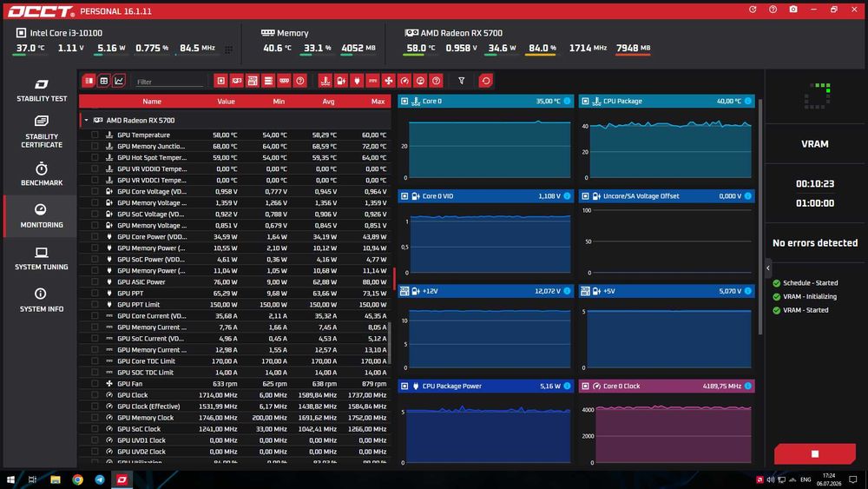868x489 pixels.
Task: Toggle the storage hardware filter icon
Action: click(x=268, y=81)
